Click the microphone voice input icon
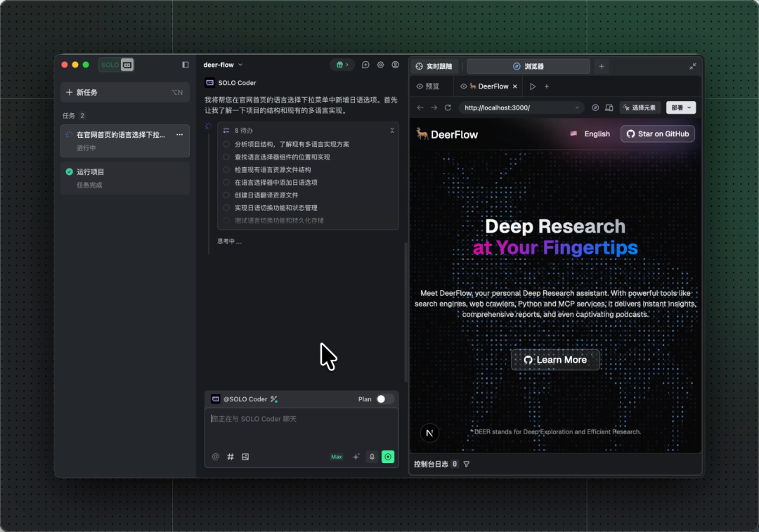This screenshot has width=759, height=532. click(x=372, y=457)
